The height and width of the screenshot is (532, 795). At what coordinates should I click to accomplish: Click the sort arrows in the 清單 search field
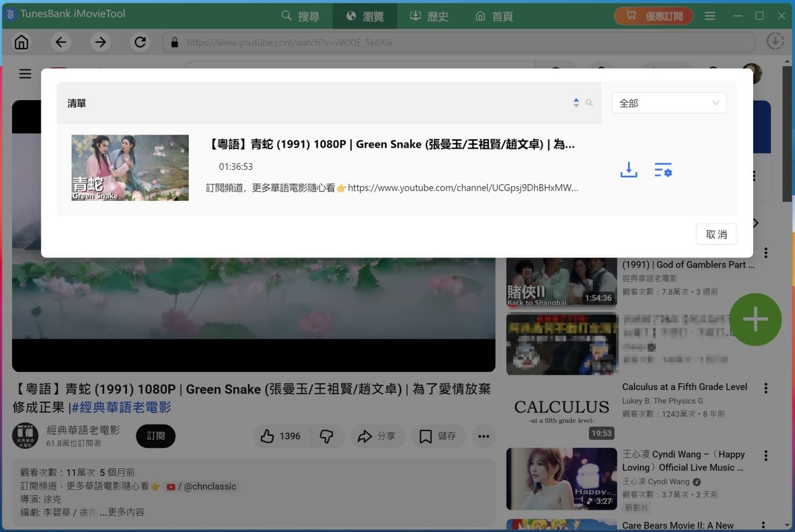click(576, 103)
